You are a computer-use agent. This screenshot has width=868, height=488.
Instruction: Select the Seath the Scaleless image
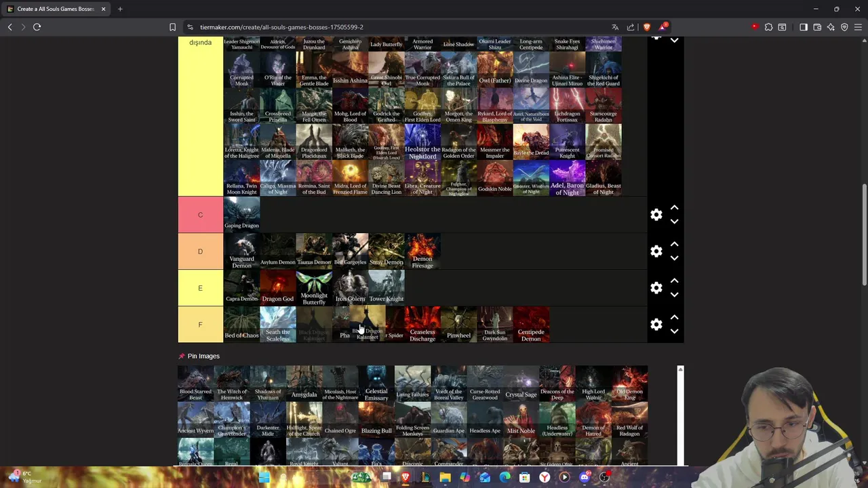coord(277,325)
